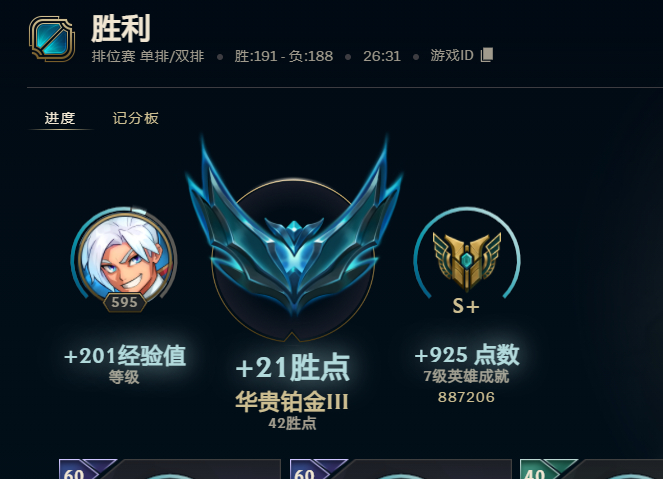663x479 pixels.
Task: Click the +925 点数 mastery text
Action: tap(467, 354)
